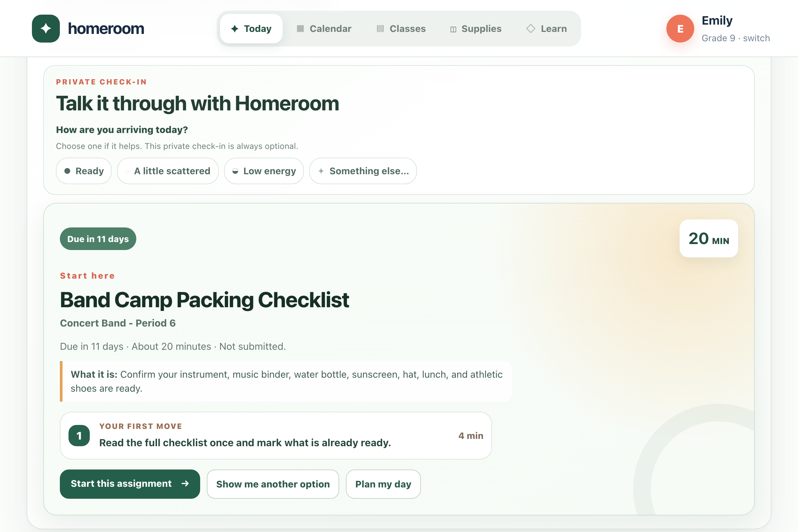The height and width of the screenshot is (532, 798).
Task: Click the homeroom star logo icon
Action: 46,29
